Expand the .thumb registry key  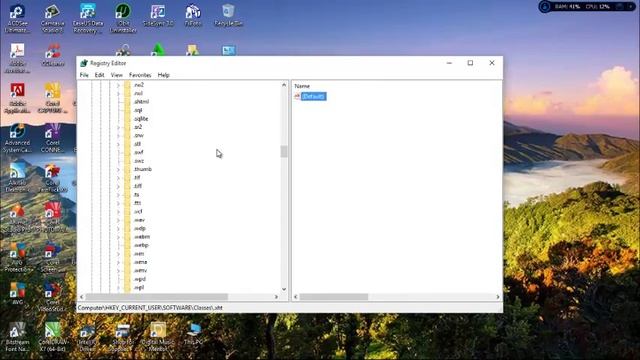click(x=118, y=169)
